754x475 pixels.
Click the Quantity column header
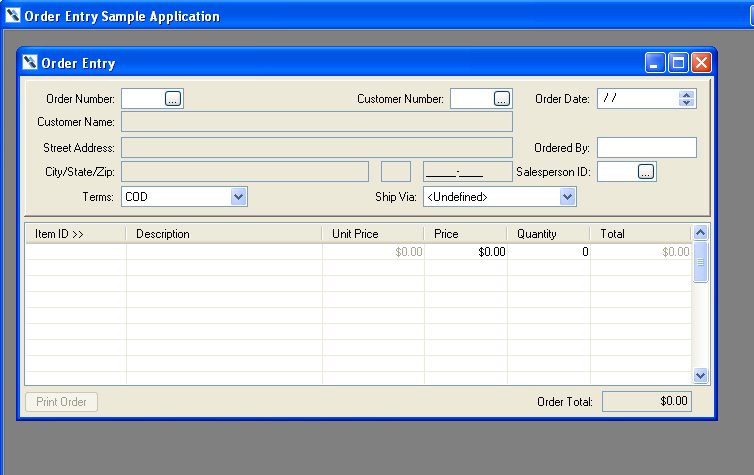click(x=549, y=234)
